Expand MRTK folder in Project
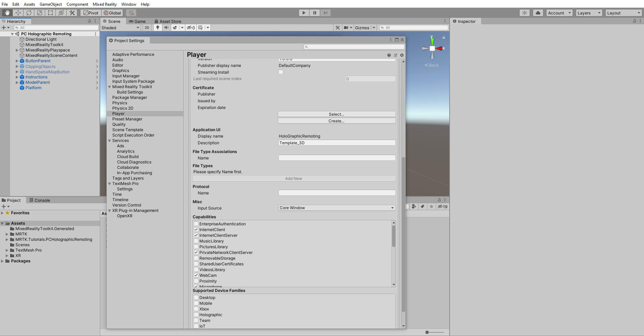The height and width of the screenshot is (336, 644). (x=7, y=234)
